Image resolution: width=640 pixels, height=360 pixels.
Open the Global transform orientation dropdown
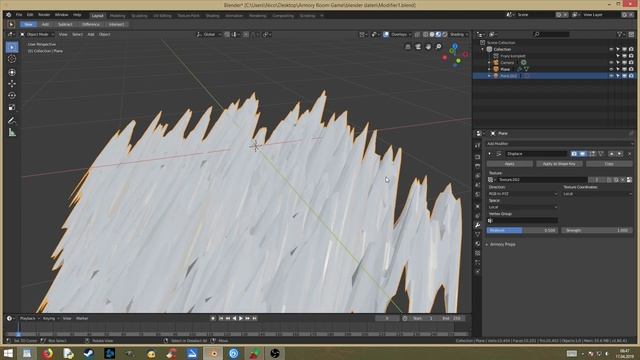[x=208, y=35]
